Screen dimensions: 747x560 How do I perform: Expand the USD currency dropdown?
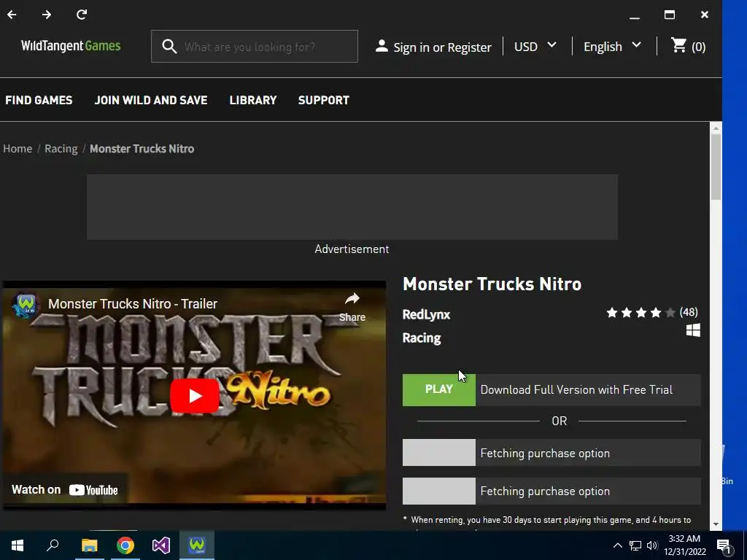[535, 46]
